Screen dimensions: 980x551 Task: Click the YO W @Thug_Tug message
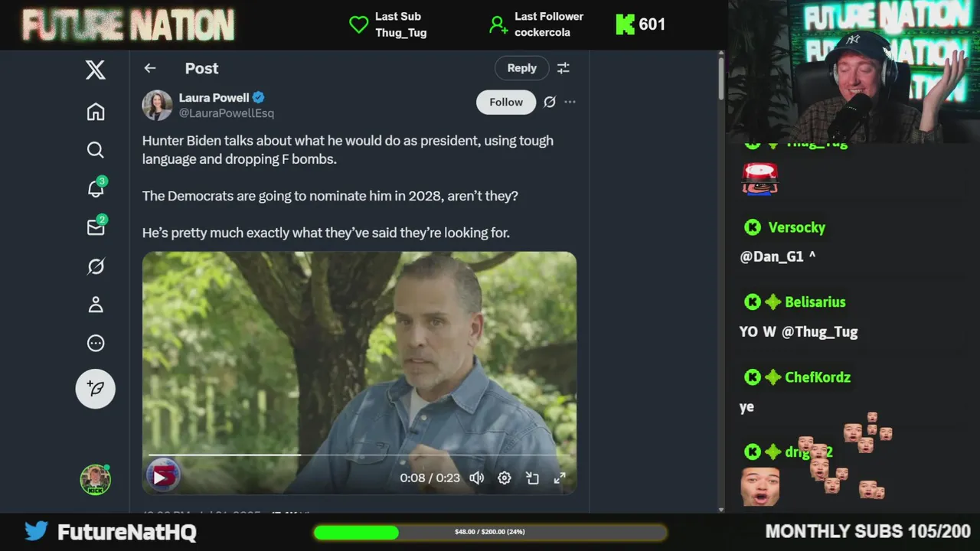pos(799,332)
